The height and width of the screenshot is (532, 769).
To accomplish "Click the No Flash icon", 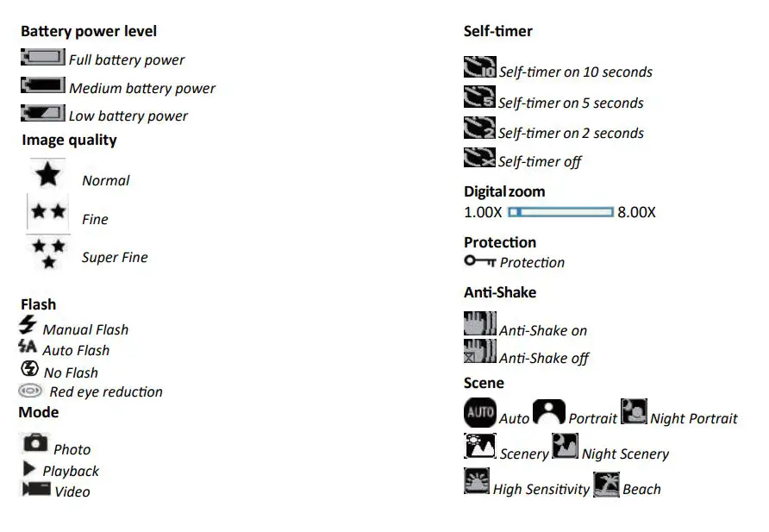I will click(x=29, y=369).
